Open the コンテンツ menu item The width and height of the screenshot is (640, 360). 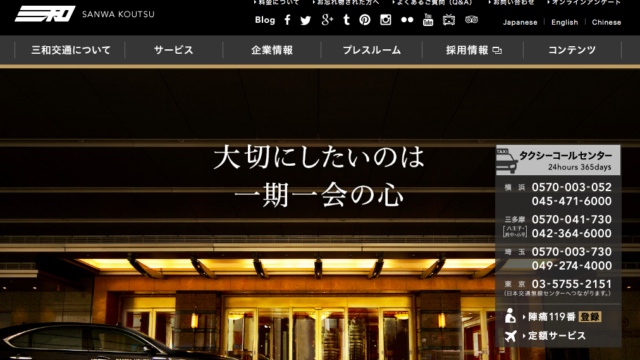click(572, 50)
